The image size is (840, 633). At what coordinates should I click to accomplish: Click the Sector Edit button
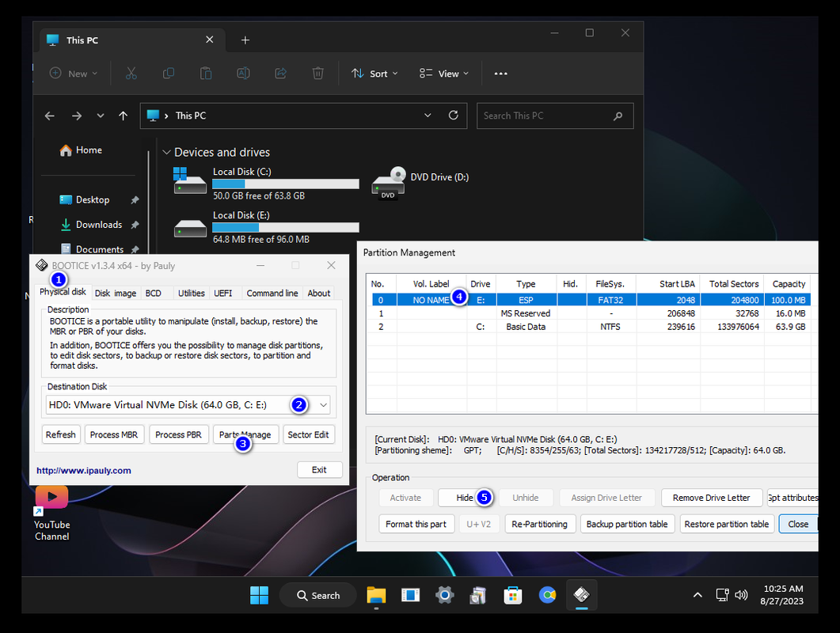point(308,435)
